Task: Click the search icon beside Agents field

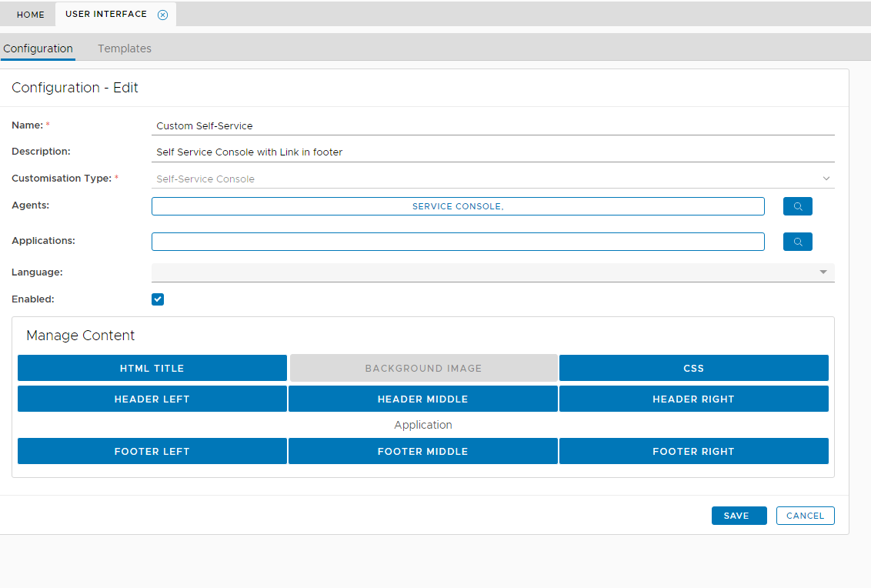Action: (797, 206)
